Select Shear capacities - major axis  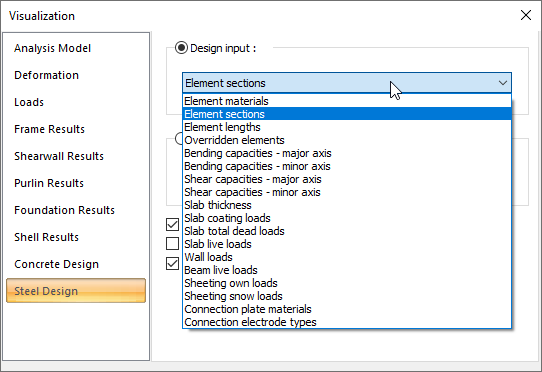click(347, 179)
